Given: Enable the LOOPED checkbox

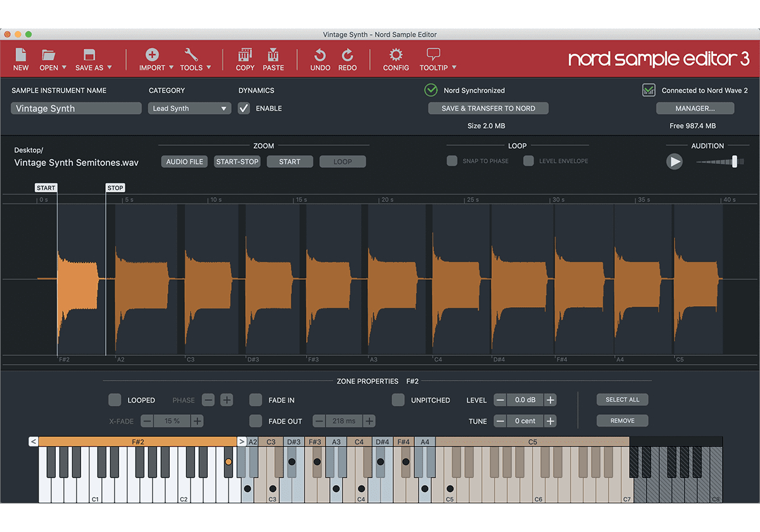Looking at the screenshot, I should click(115, 400).
